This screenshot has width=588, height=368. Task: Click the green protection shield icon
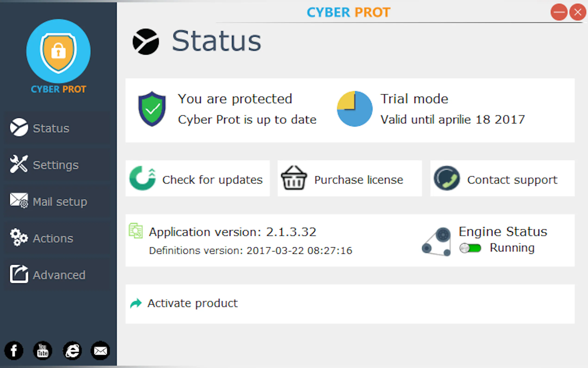click(152, 109)
